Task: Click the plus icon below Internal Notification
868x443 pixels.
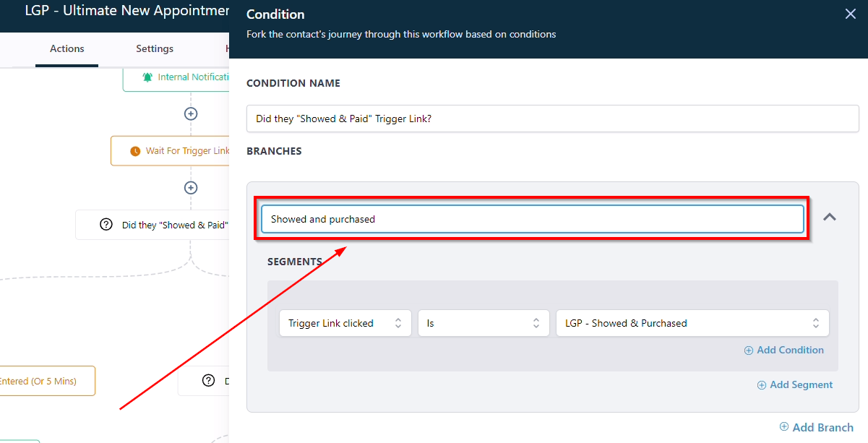Action: pyautogui.click(x=191, y=113)
